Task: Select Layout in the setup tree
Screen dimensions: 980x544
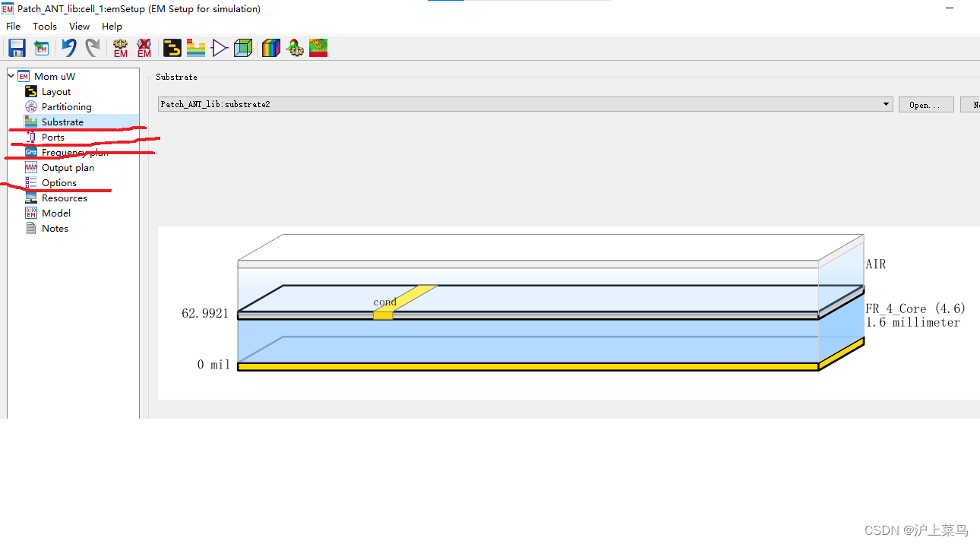Action: tap(56, 91)
